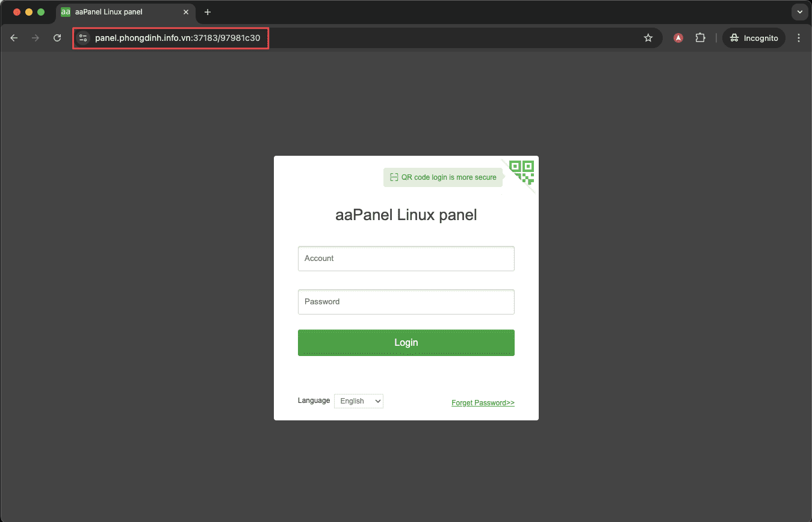Viewport: 812px width, 522px height.
Task: Open the Language dropdown
Action: tap(359, 401)
